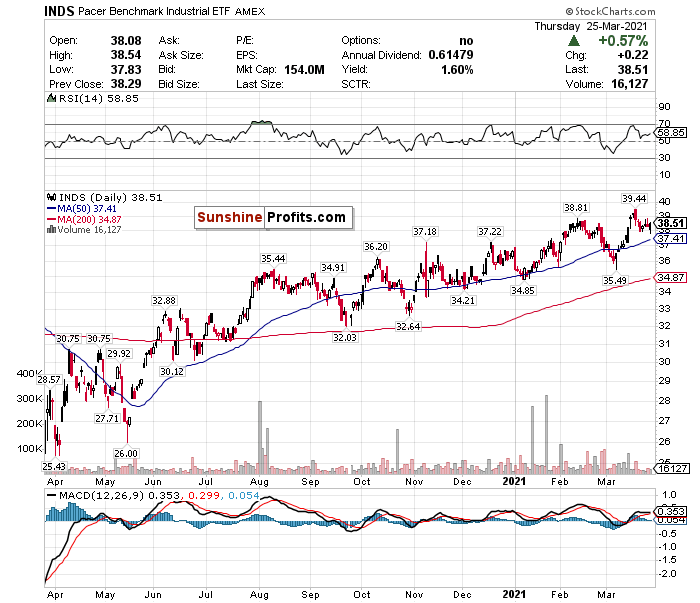Click the SunshineProfits.com watermark logo
The height and width of the screenshot is (603, 700).
coord(273,217)
